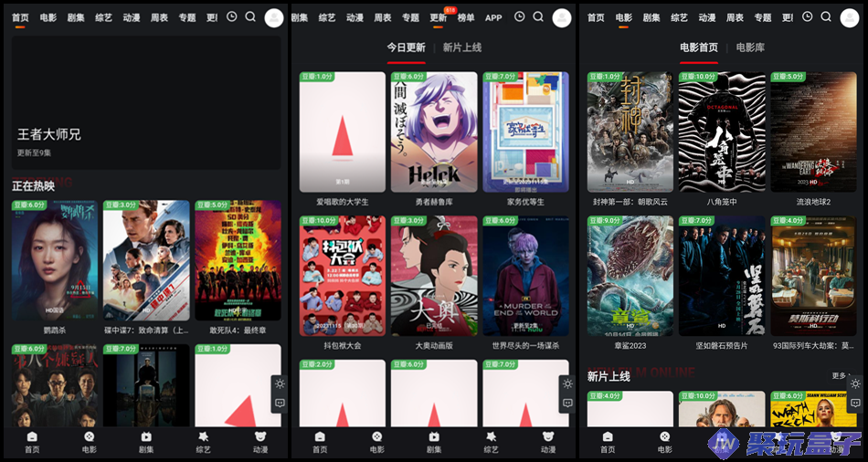Toggle brightness sun icon on left screen
The image size is (868, 462).
pos(280,384)
